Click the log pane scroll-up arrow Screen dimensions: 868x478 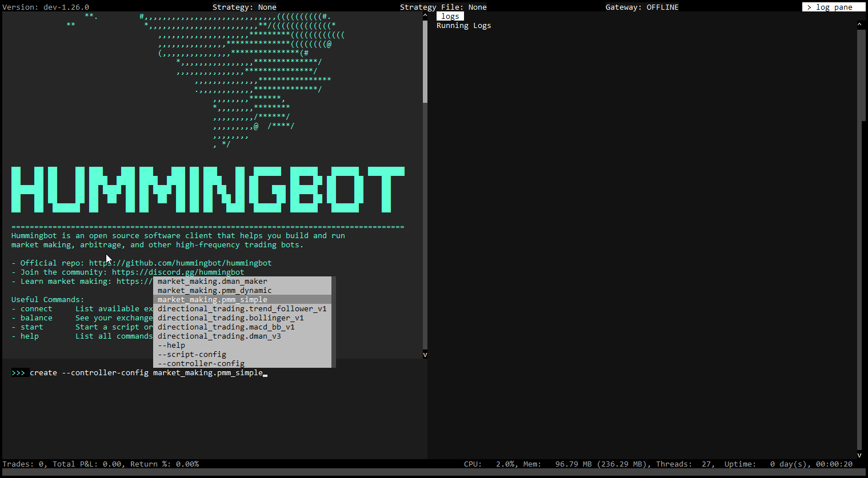[x=859, y=25]
